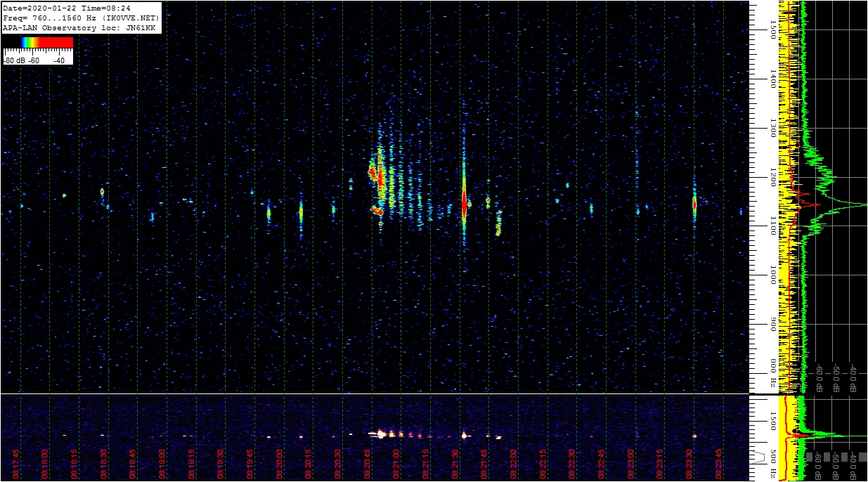Click the 08:22:00 time label

coord(514,463)
